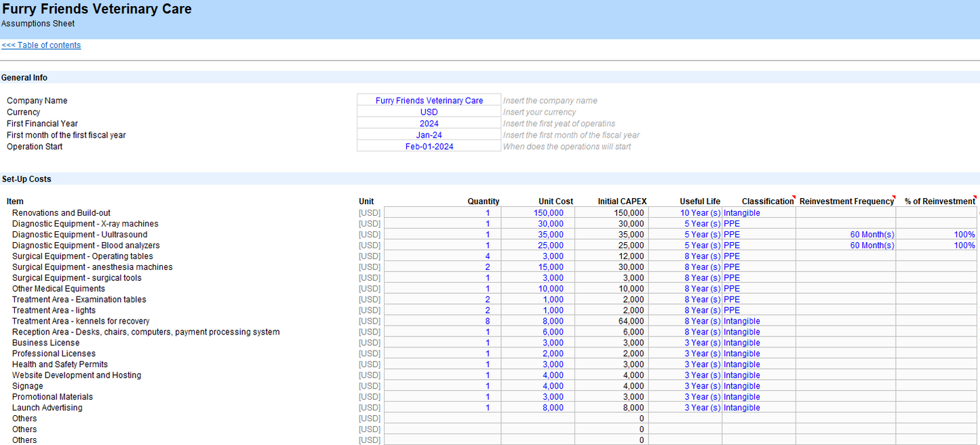Select the Company Name input cell

429,100
